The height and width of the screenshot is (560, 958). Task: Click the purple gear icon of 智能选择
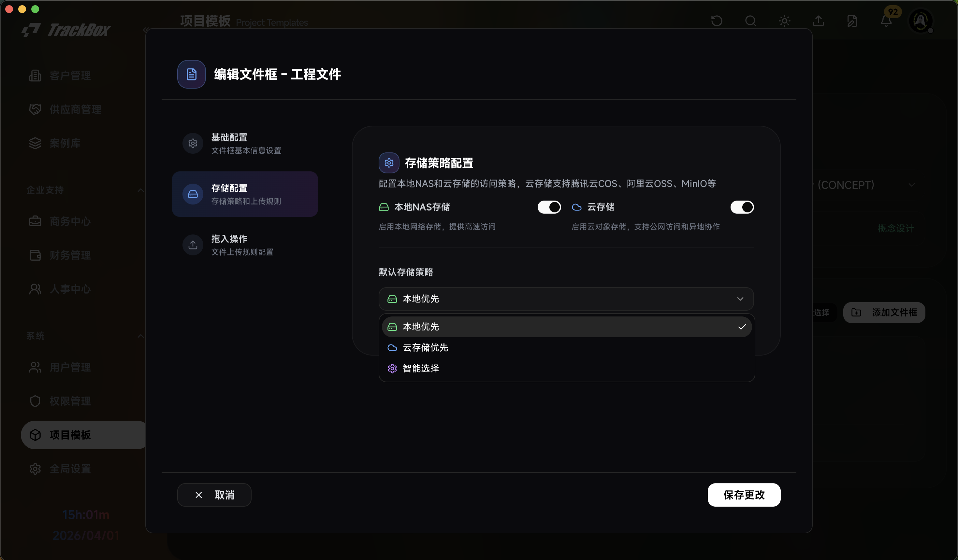(392, 369)
